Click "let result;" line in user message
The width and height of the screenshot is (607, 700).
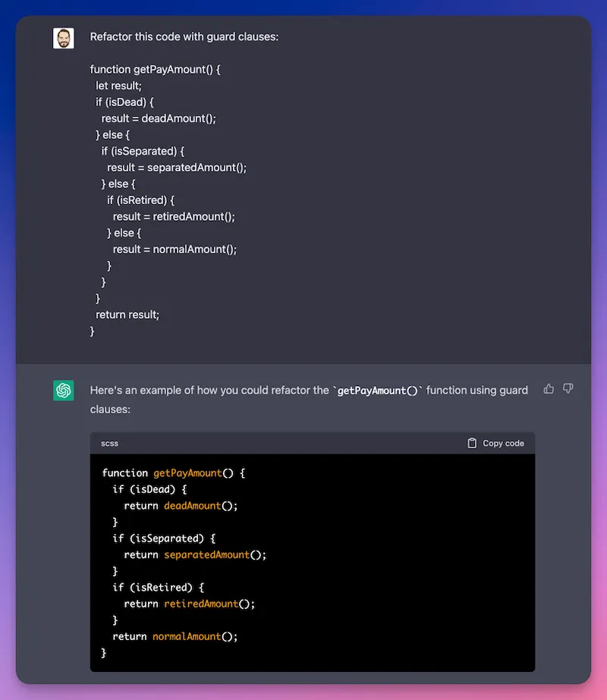coord(118,86)
